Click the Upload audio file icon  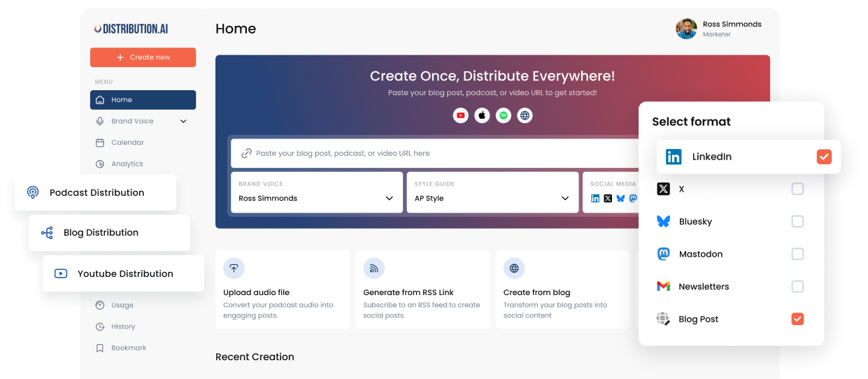[x=234, y=269]
